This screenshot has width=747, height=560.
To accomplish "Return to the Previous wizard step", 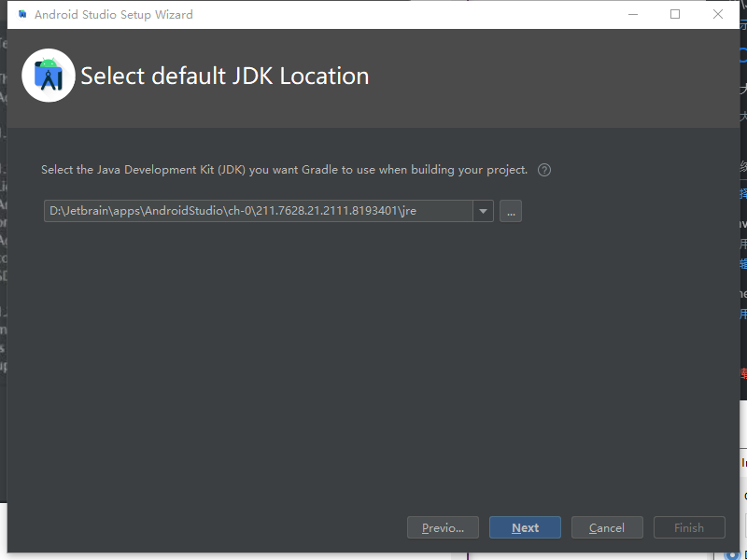I will tap(443, 527).
